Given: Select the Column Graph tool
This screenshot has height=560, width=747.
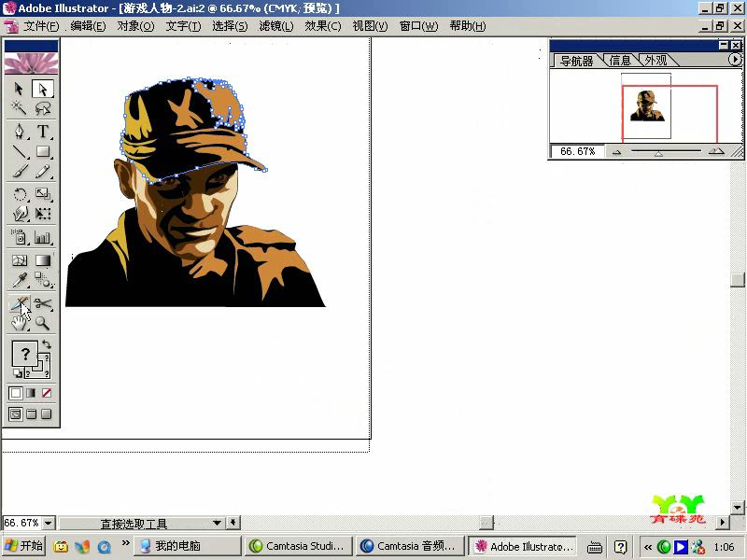Looking at the screenshot, I should click(x=43, y=237).
